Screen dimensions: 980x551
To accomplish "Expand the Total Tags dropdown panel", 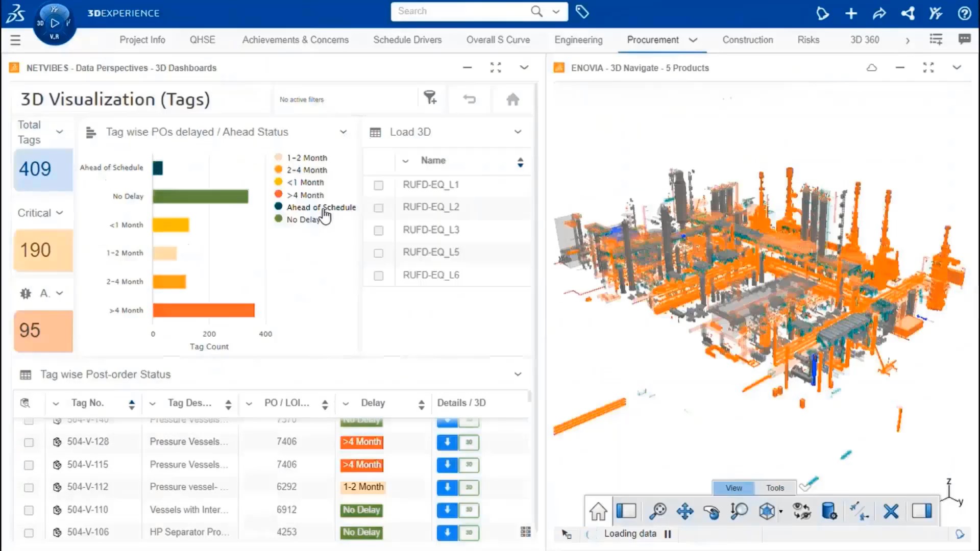I will coord(59,132).
